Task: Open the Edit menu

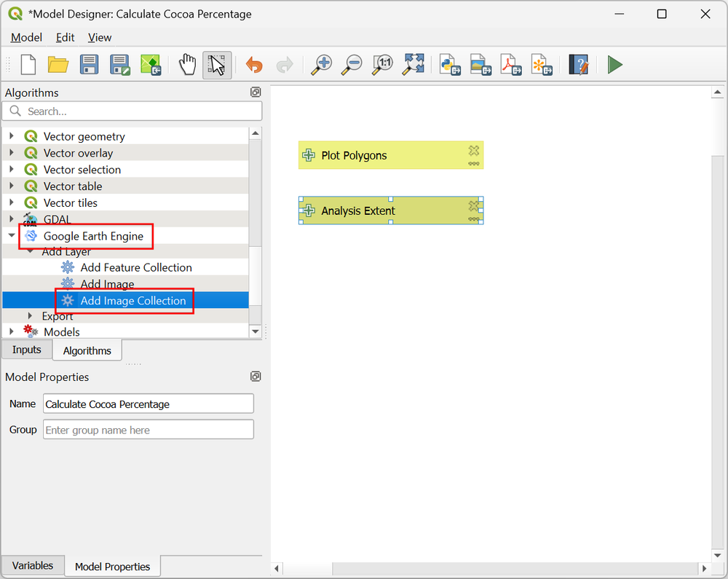Action: tap(65, 38)
